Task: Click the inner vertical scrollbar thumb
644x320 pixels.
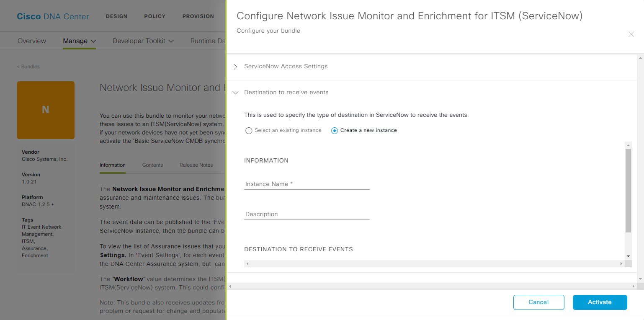Action: pos(628,190)
